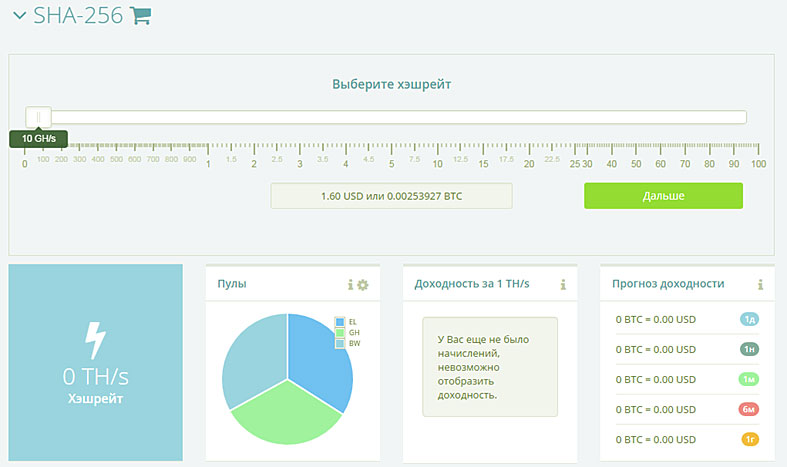Toggle the EL legend entry
Viewport: 787px width, 467px height.
click(346, 321)
